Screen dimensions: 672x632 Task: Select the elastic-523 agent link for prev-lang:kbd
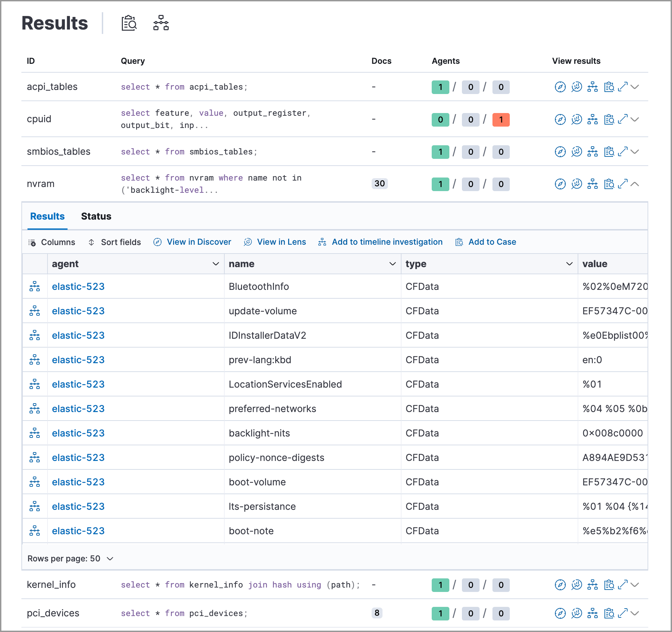(78, 360)
